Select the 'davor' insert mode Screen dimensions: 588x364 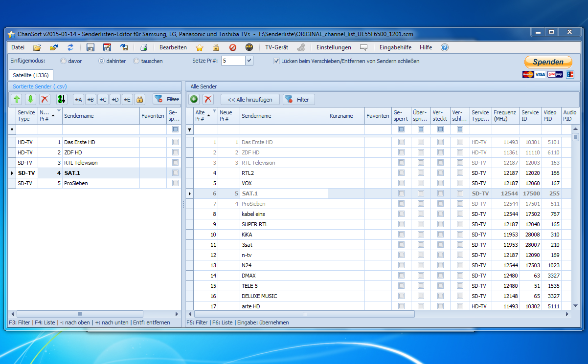click(63, 61)
